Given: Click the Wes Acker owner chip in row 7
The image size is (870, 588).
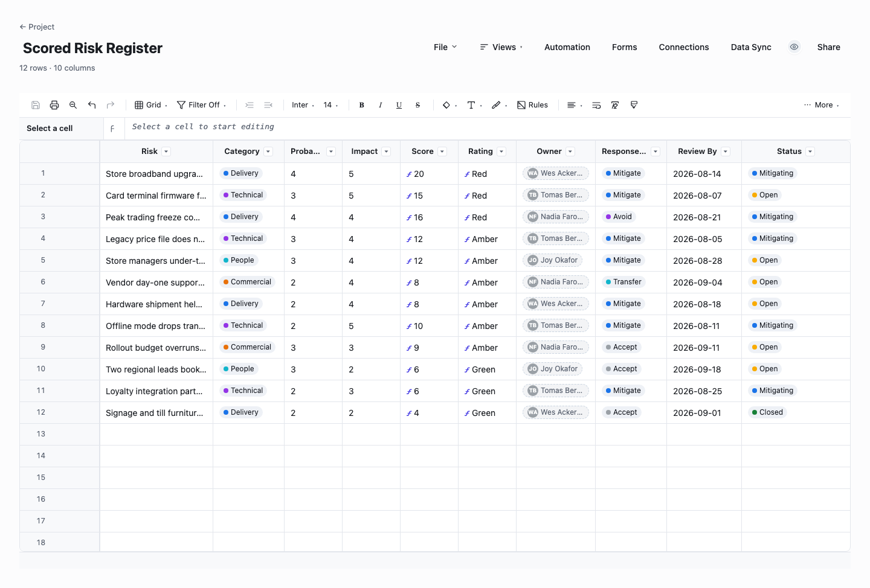Looking at the screenshot, I should pyautogui.click(x=556, y=304).
